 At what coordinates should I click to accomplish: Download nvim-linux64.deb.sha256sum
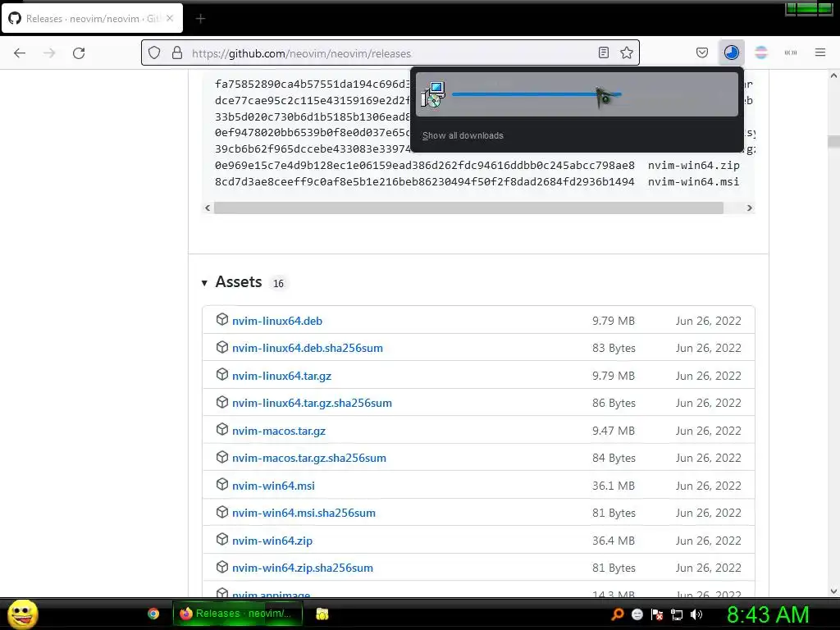tap(308, 348)
